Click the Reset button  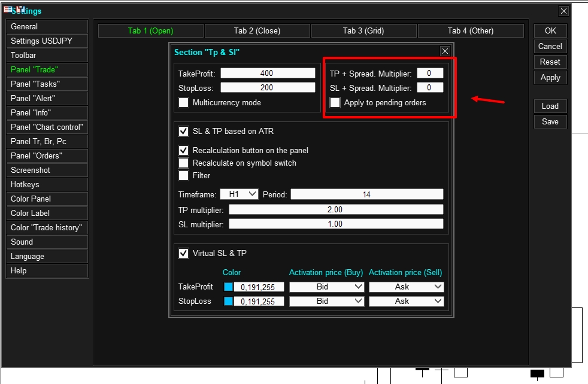550,62
